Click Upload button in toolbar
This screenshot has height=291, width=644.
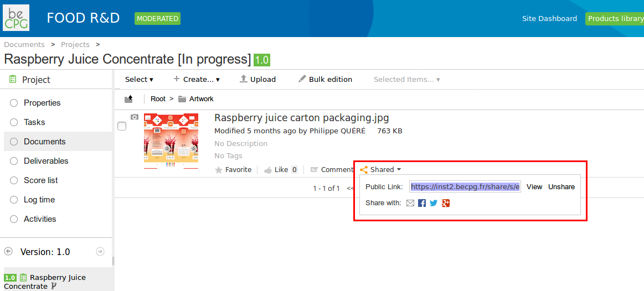pyautogui.click(x=257, y=80)
